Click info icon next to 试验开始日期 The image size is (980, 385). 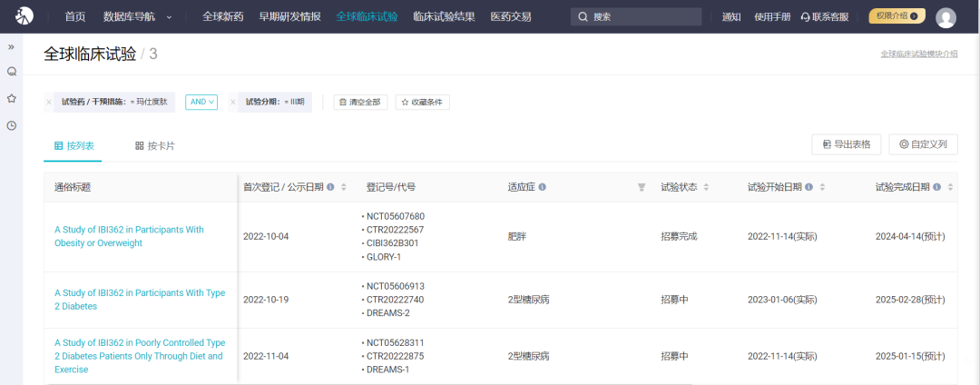click(808, 187)
